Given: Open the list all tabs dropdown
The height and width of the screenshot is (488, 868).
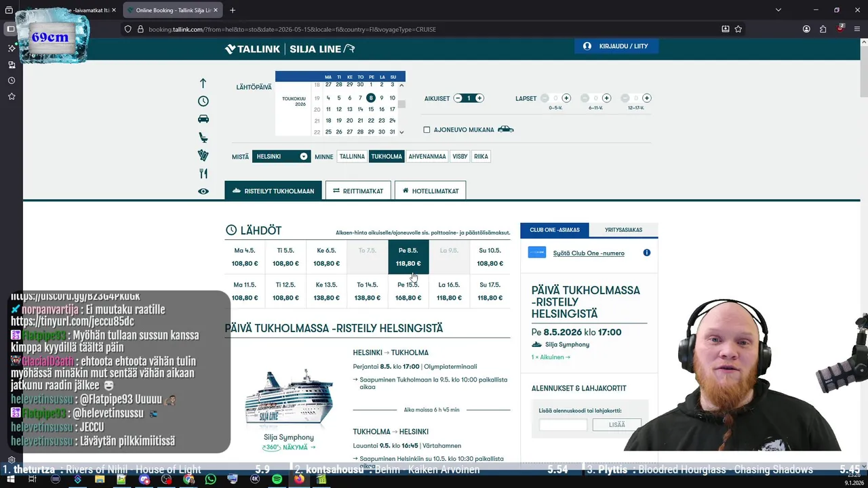Looking at the screenshot, I should pyautogui.click(x=778, y=10).
